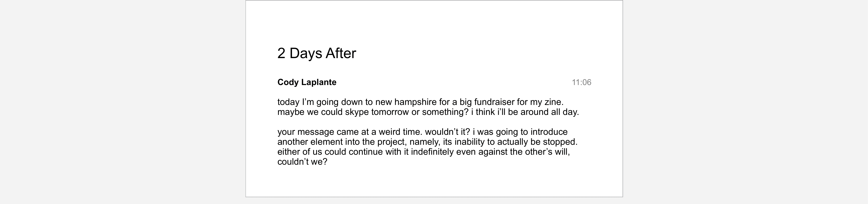Click the word "introduce" in second paragraph
Image resolution: width=868 pixels, height=204 pixels.
549,132
